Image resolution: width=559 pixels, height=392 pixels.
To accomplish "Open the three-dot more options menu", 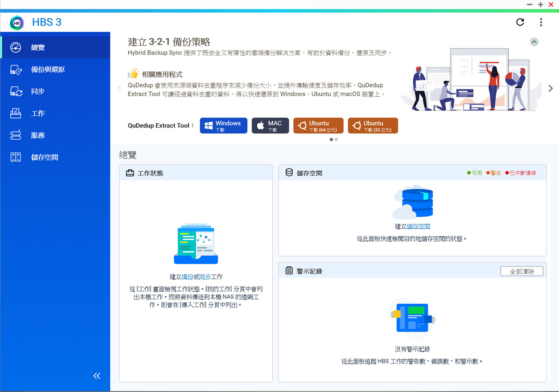I will (541, 22).
